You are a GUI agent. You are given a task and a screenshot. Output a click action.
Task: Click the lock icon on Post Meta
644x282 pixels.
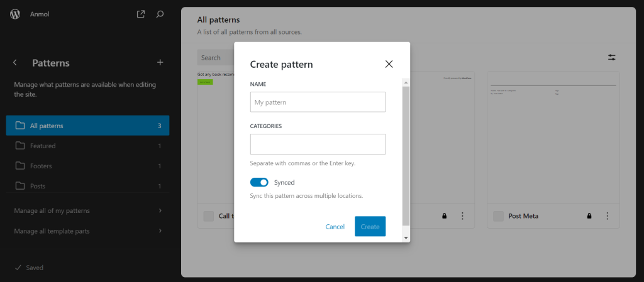589,216
